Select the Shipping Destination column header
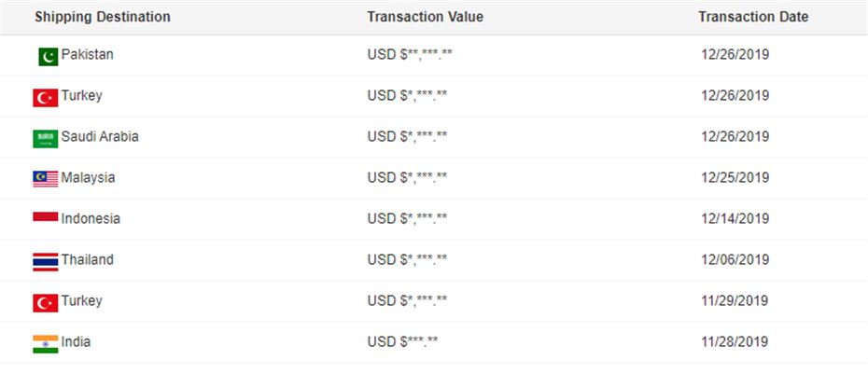Viewport: 868px width, 374px height. [103, 17]
